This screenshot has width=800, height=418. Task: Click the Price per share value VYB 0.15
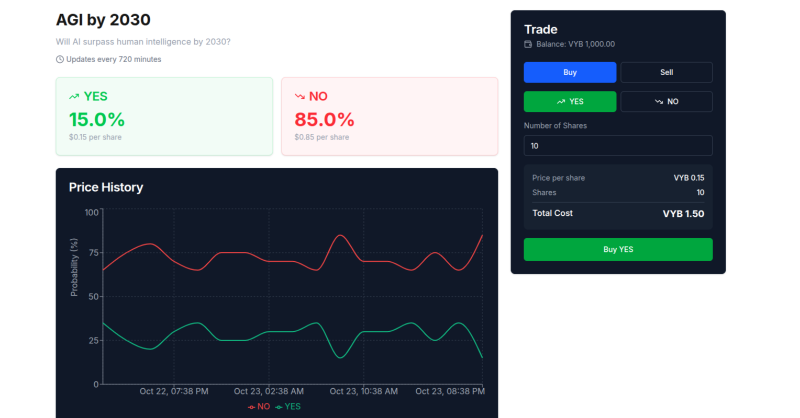click(689, 178)
